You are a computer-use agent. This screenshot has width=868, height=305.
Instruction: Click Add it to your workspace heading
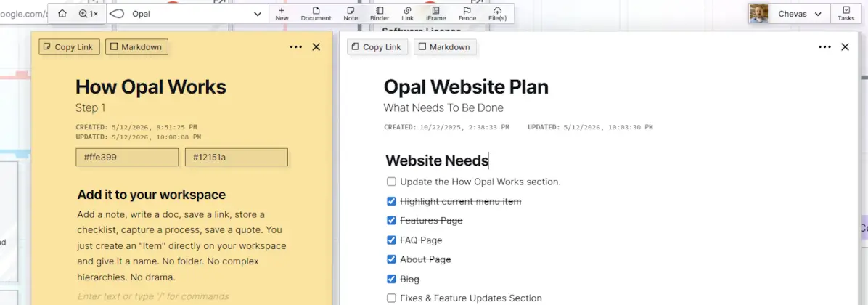point(151,195)
